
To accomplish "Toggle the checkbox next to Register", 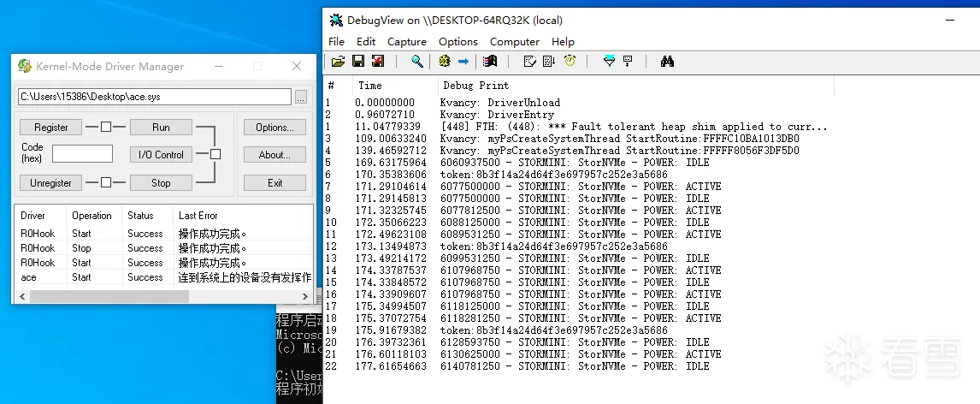I will tap(106, 127).
